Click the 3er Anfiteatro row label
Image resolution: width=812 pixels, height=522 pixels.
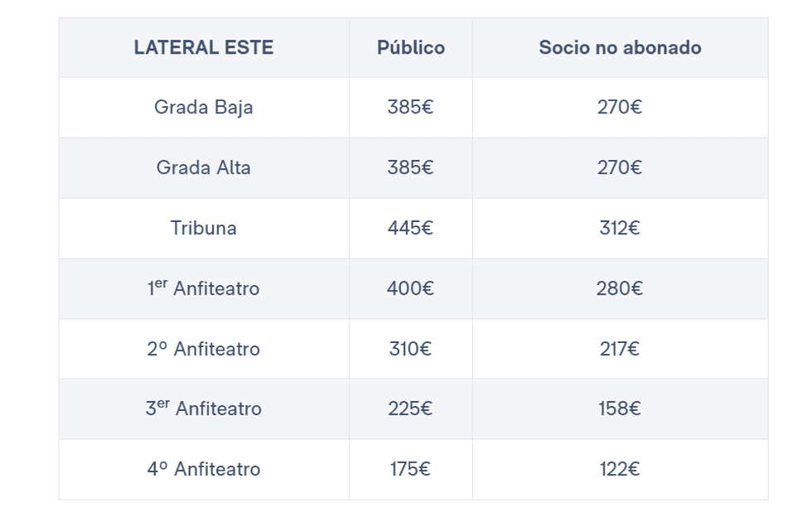pos(203,409)
